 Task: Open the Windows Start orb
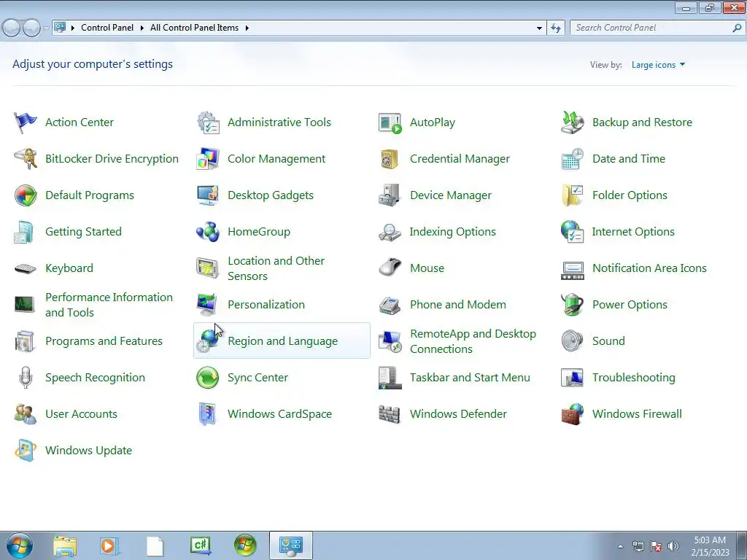click(20, 545)
